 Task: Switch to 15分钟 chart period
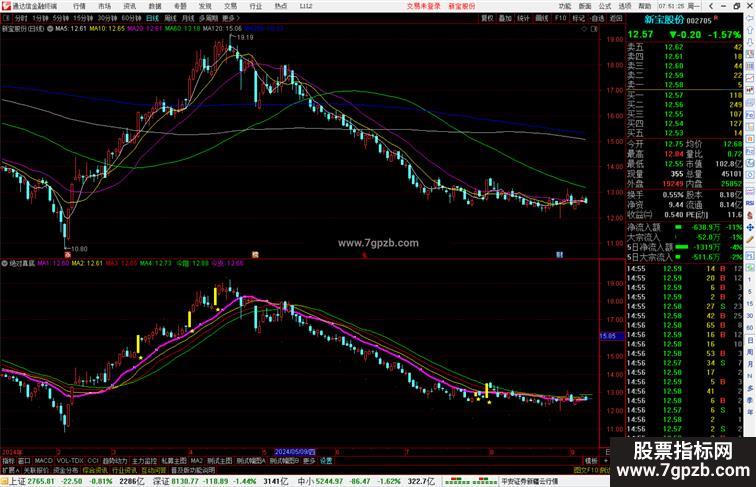coord(83,18)
